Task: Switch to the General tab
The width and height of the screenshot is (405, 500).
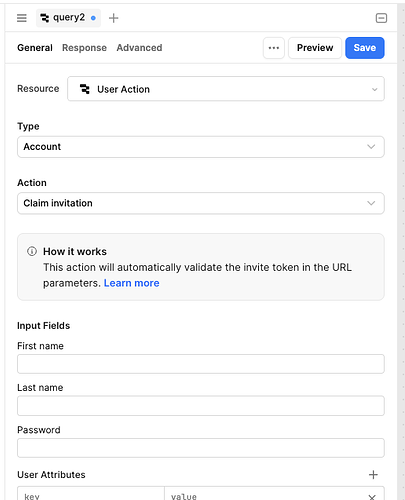Action: coord(35,48)
